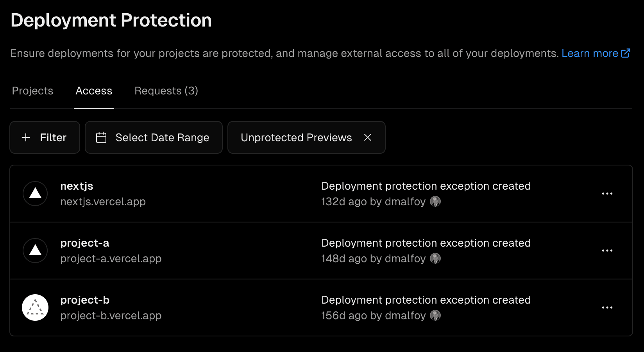Click the project-b dashed triangle logo

(x=35, y=308)
